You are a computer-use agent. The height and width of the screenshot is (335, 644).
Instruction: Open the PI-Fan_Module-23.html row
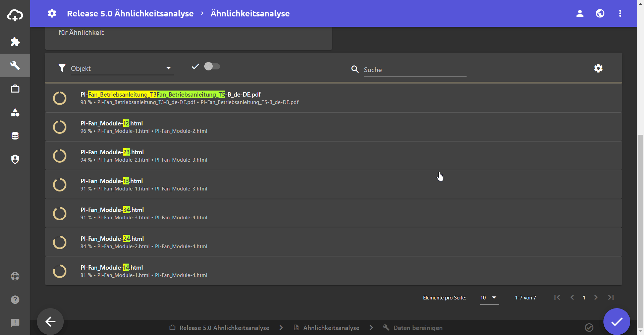[333, 156]
